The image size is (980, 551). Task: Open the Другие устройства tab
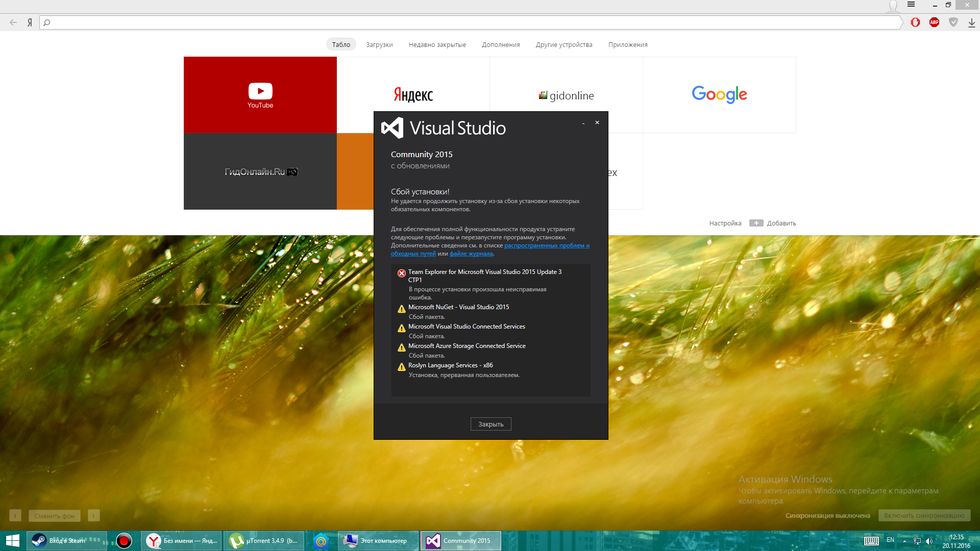coord(564,44)
